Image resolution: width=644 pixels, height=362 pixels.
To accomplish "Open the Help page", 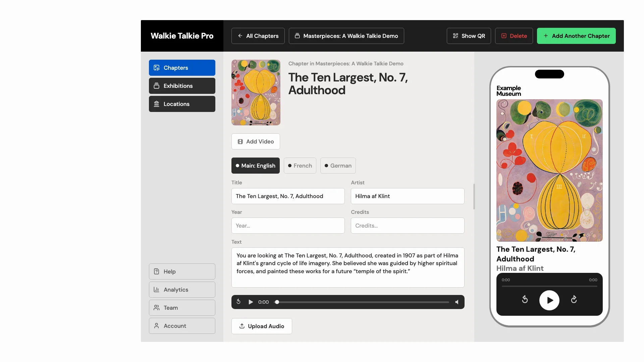I will (x=182, y=271).
